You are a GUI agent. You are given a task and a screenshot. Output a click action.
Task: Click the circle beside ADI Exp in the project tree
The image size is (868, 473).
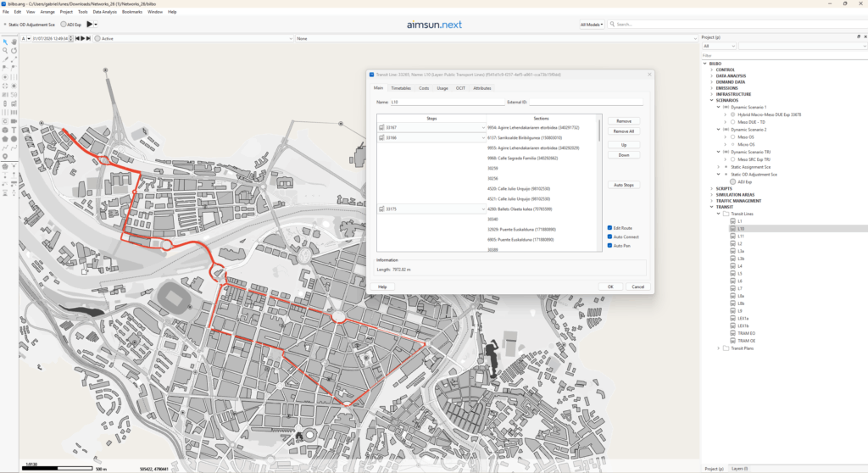(733, 181)
